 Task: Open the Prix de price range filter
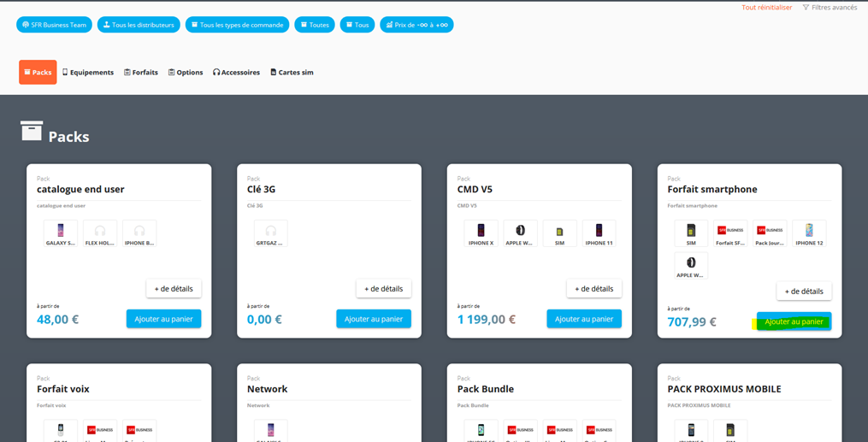416,25
